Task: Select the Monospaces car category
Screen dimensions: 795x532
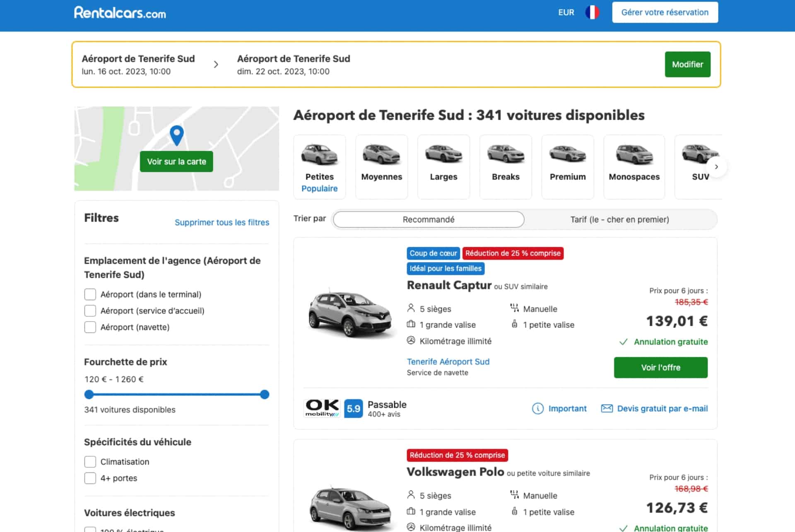Action: tap(634, 167)
